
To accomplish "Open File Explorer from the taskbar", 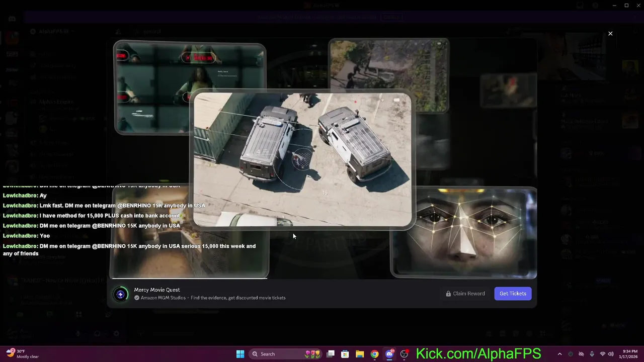I will coord(360,354).
